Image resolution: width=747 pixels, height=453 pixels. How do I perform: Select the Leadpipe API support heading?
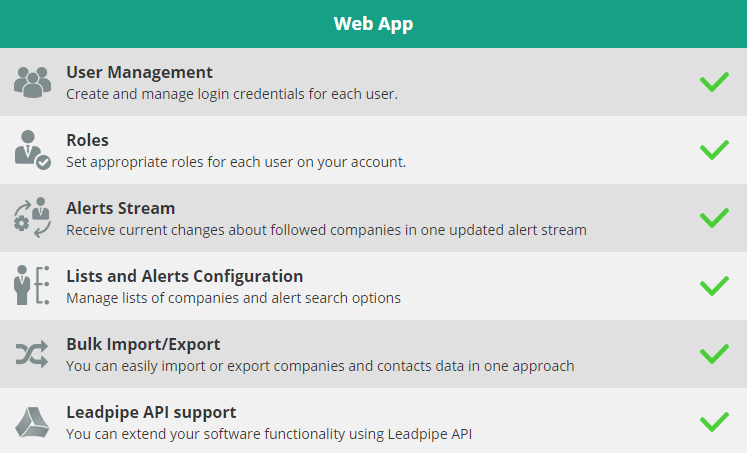click(151, 413)
